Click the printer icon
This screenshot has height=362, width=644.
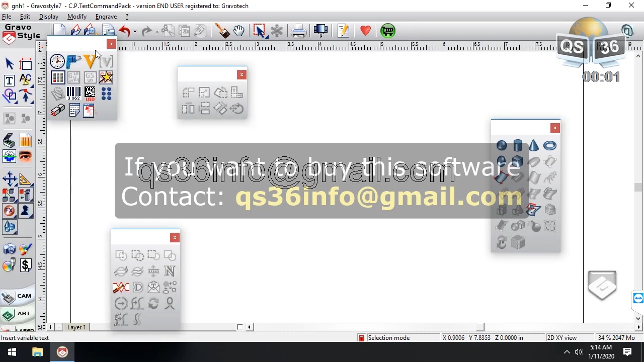(x=299, y=31)
